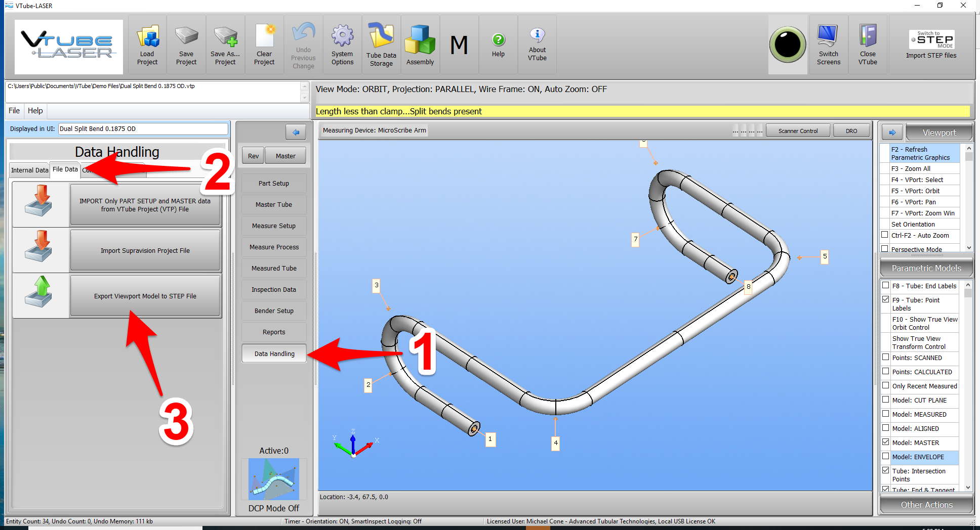Collapse left panel with blue arrow button

click(x=296, y=132)
